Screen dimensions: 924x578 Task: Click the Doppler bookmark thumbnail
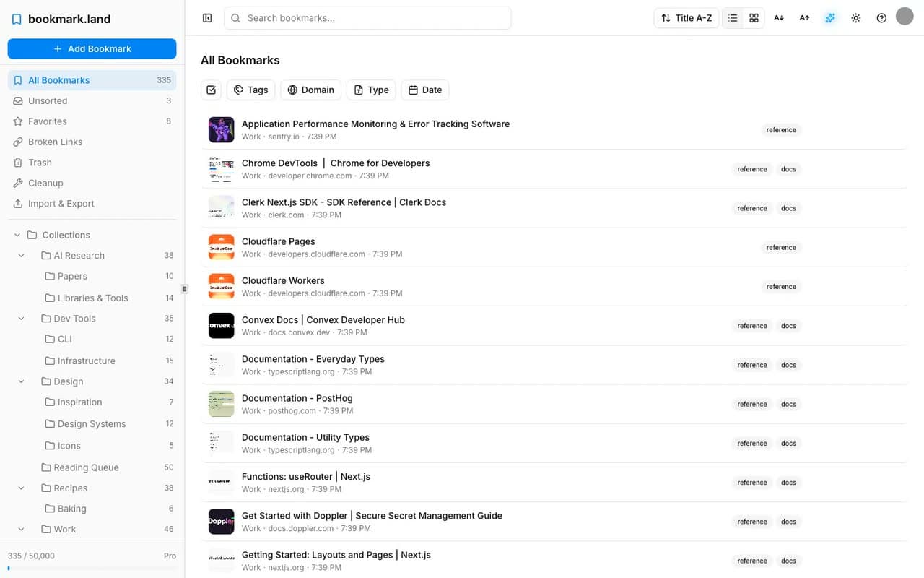click(221, 522)
